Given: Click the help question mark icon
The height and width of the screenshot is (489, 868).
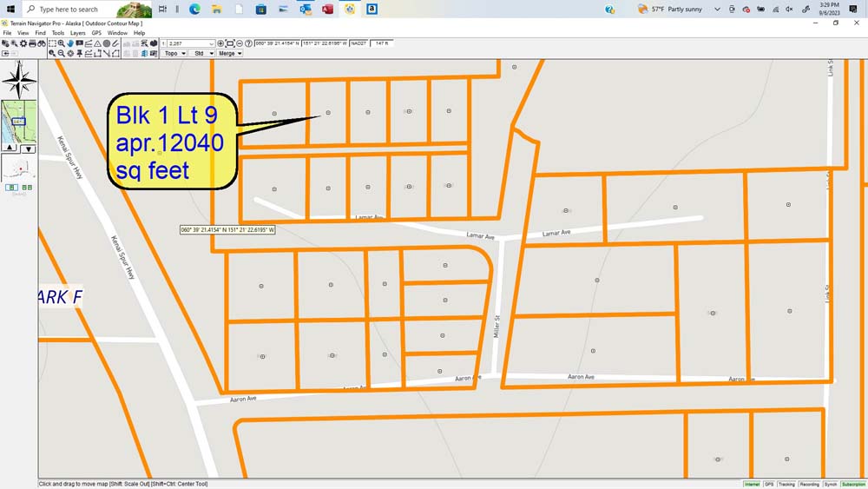Looking at the screenshot, I should 249,43.
